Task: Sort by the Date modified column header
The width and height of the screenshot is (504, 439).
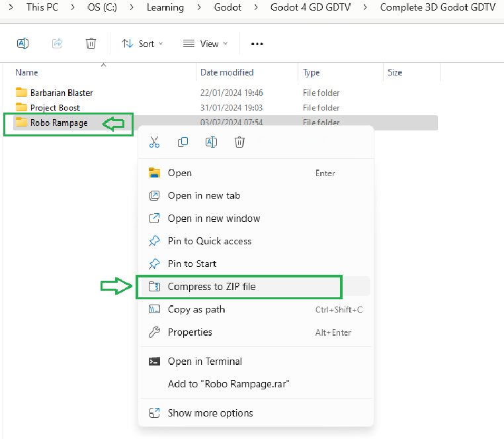Action: 227,72
